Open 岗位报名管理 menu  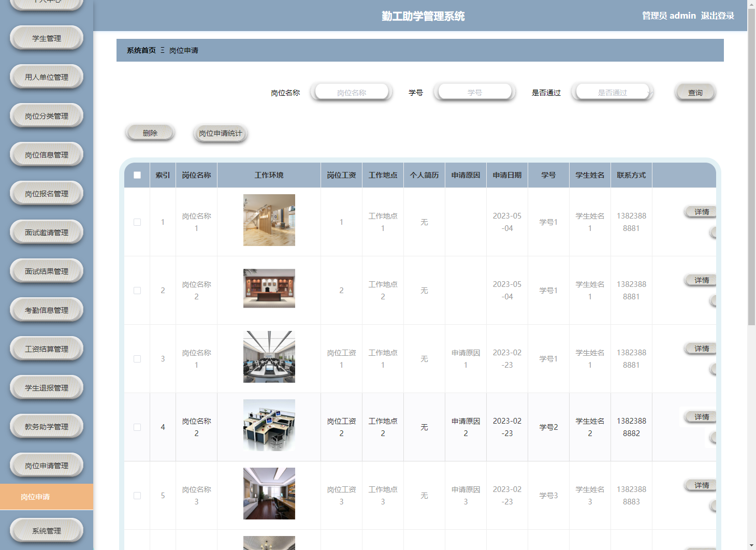pyautogui.click(x=47, y=193)
